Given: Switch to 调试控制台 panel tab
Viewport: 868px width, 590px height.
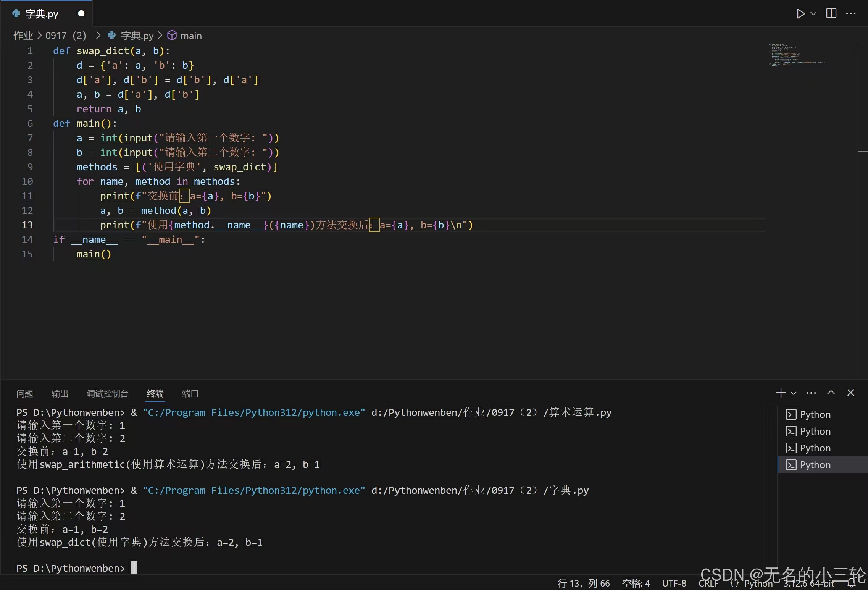Looking at the screenshot, I should point(107,393).
